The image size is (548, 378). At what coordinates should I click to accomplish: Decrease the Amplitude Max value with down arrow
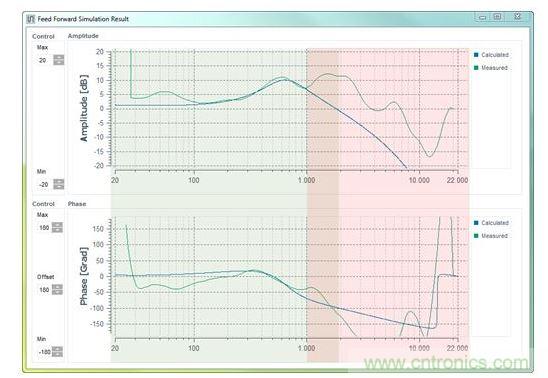59,63
